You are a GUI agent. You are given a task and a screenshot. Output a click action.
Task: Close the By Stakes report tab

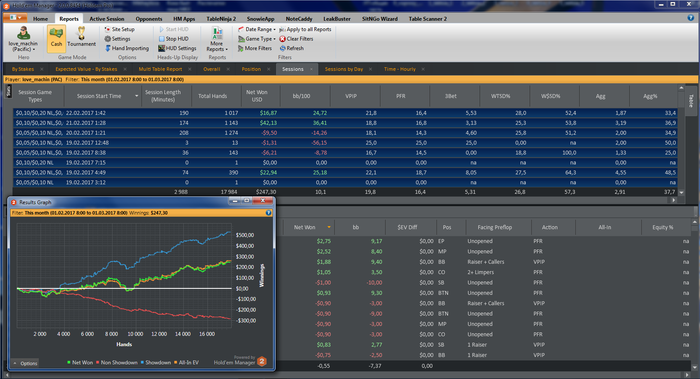(x=42, y=69)
